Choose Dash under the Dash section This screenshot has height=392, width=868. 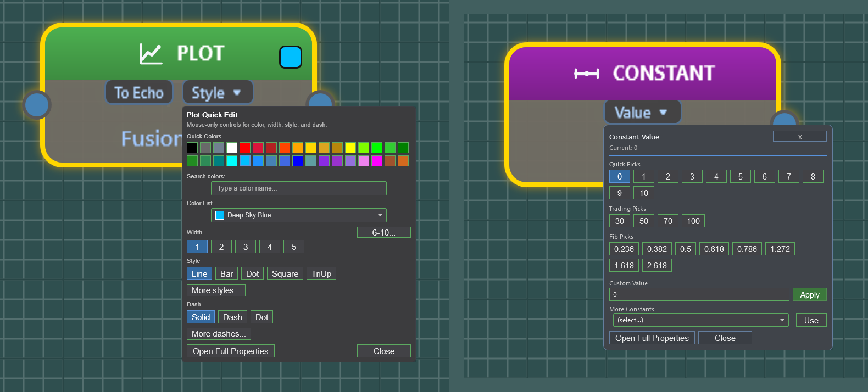[232, 317]
